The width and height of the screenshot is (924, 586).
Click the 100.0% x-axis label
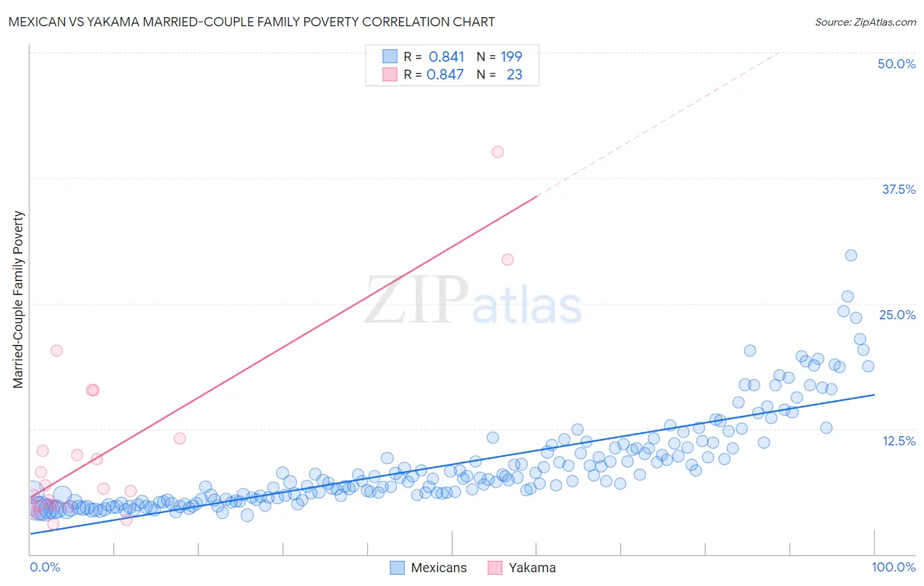point(894,567)
